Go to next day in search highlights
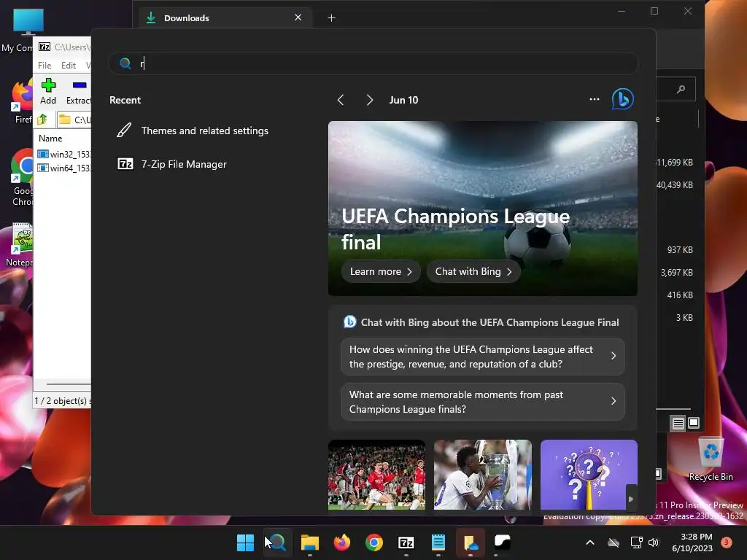The height and width of the screenshot is (560, 747). (x=370, y=100)
